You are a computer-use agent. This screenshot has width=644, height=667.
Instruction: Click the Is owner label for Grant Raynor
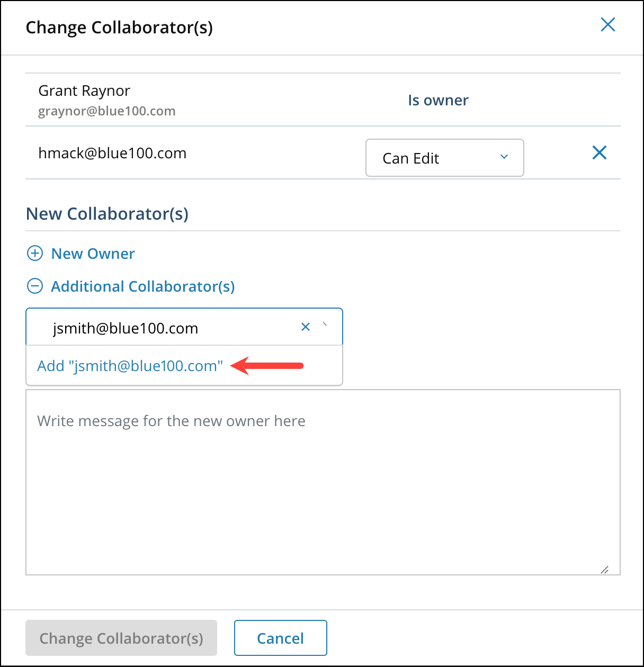(x=438, y=100)
